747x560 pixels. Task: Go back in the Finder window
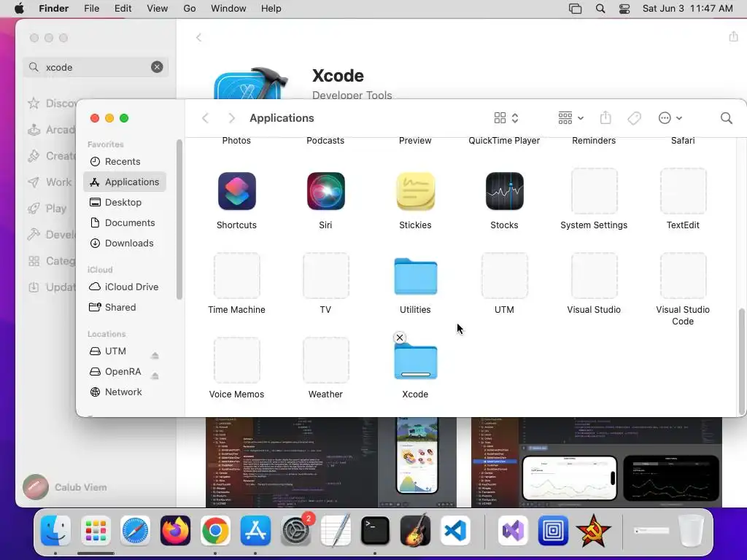(205, 118)
